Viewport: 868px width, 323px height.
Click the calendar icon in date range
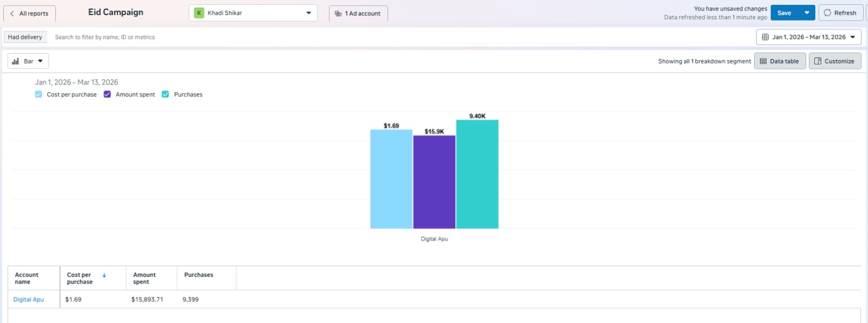(x=765, y=37)
